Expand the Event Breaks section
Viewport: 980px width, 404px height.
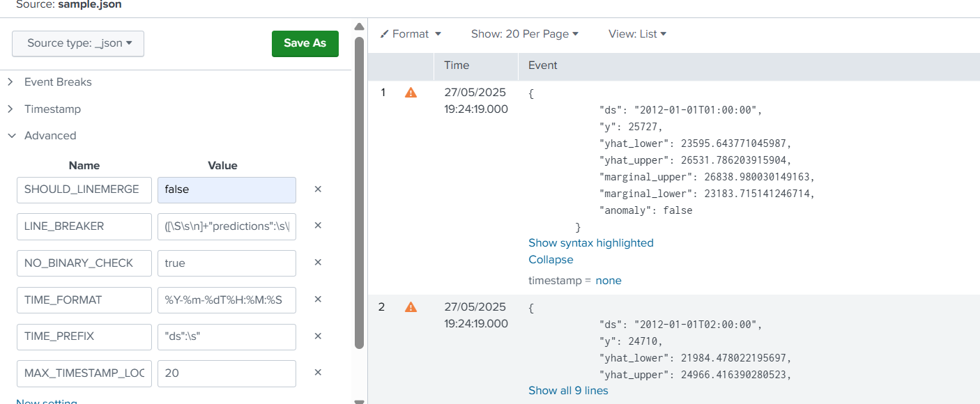coord(59,81)
